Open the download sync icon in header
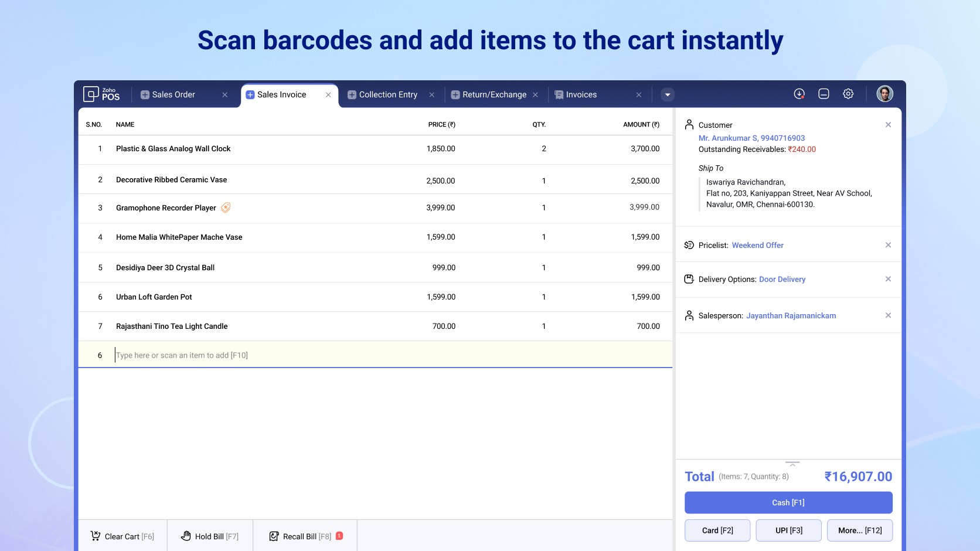Screen dimensions: 980x551 click(799, 94)
